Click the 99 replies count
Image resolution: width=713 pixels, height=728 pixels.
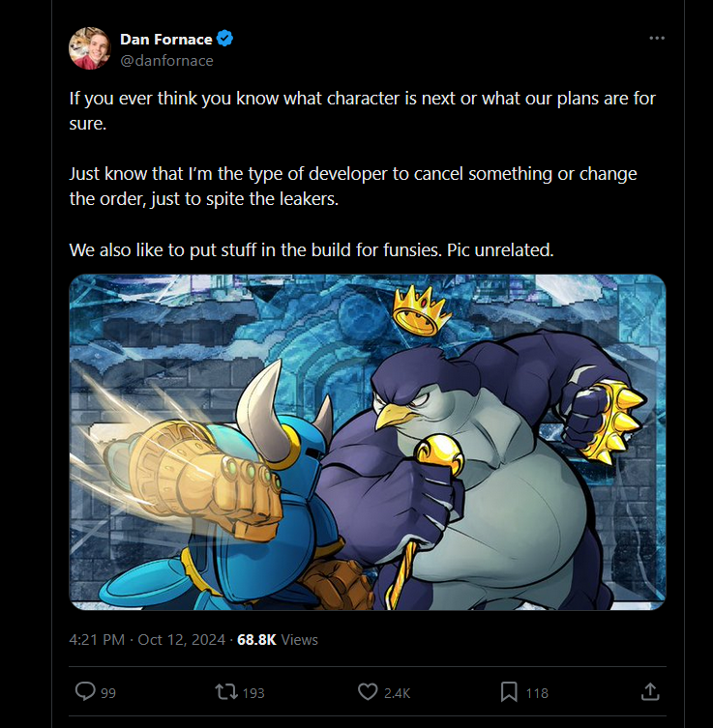[x=108, y=692]
